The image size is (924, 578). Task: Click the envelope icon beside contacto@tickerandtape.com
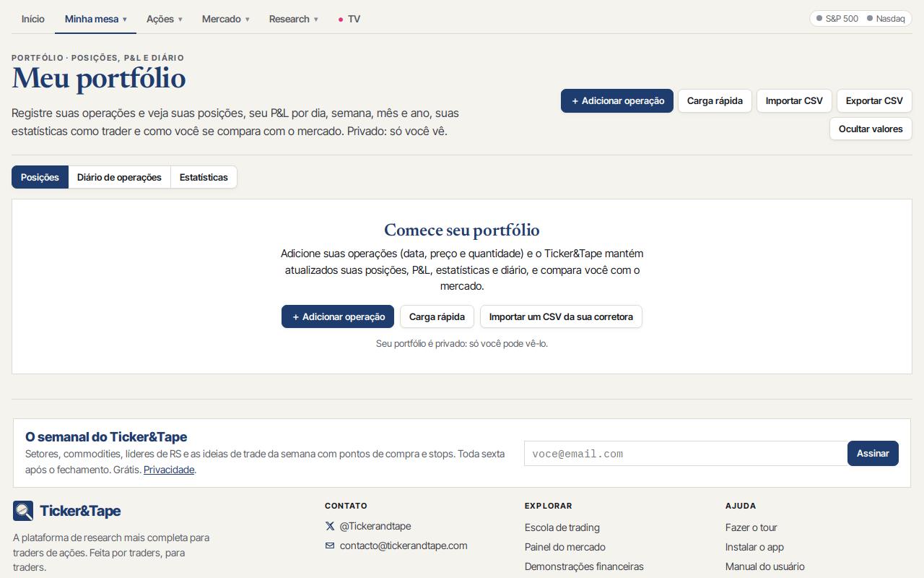tap(330, 546)
